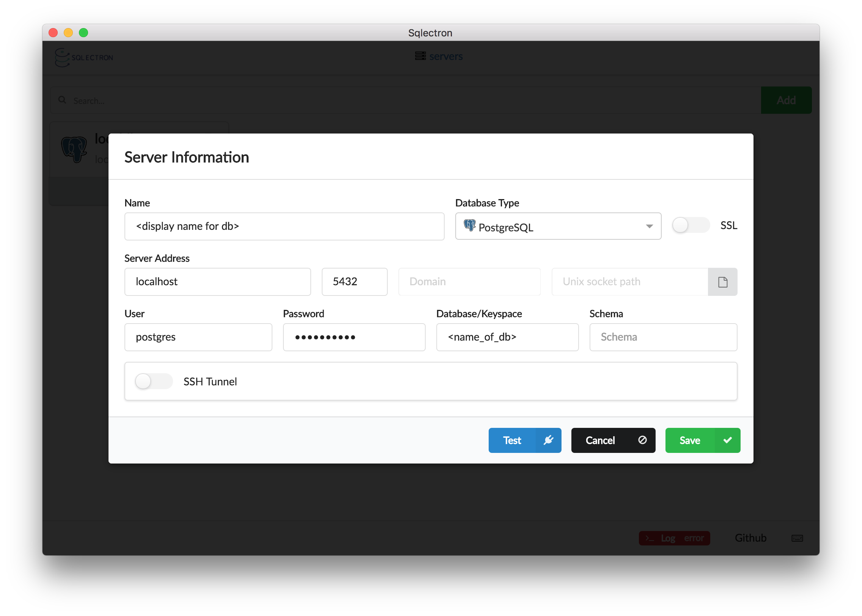Viewport: 862px width, 616px height.
Task: Click the checkmark icon on Save button
Action: tap(728, 440)
